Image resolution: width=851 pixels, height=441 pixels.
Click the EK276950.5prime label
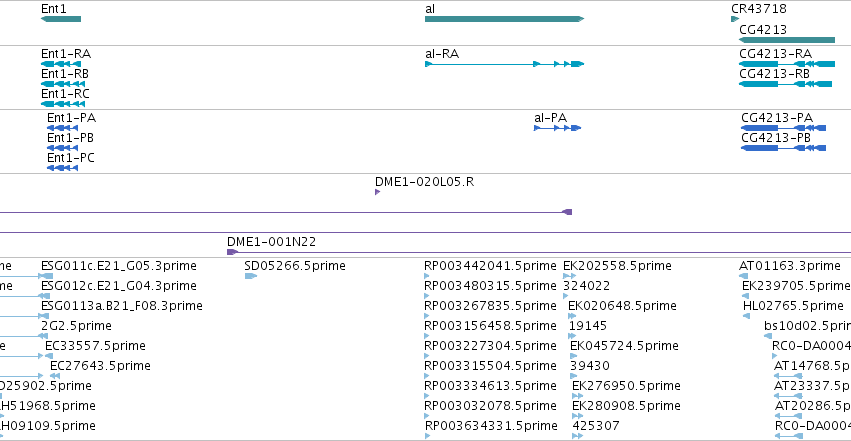pyautogui.click(x=627, y=386)
